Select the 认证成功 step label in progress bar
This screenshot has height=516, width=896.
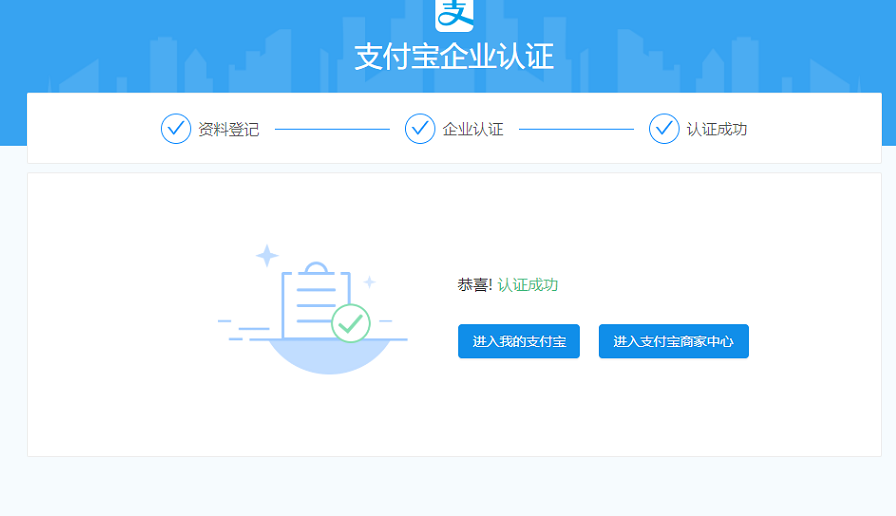click(x=717, y=129)
